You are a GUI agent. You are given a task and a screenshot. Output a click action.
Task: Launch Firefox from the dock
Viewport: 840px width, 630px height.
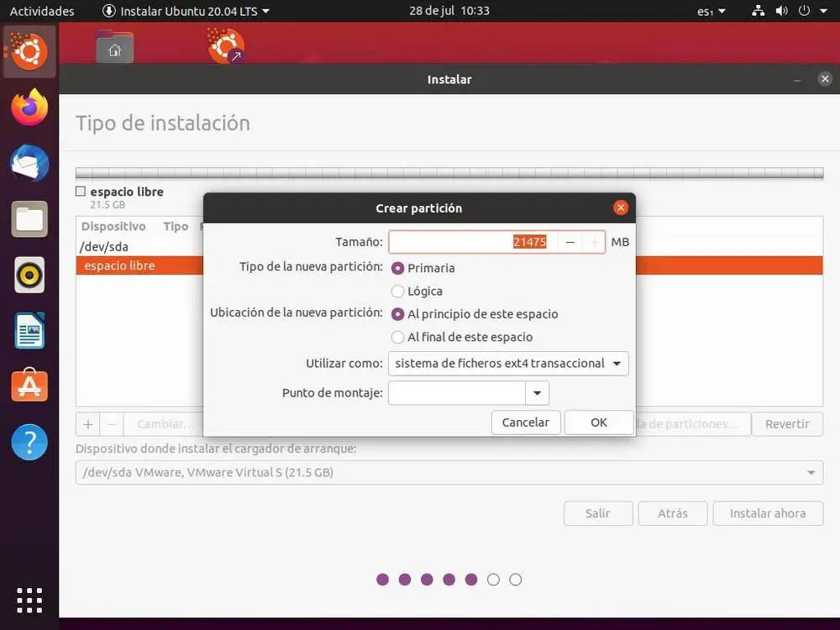(x=29, y=108)
